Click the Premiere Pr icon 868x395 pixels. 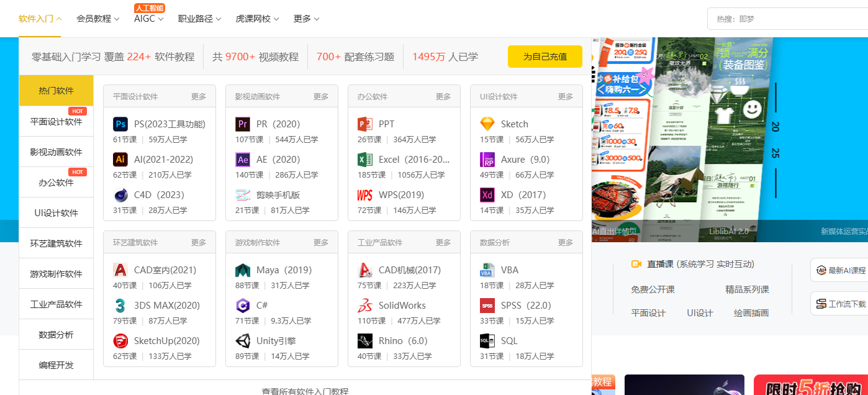pos(243,124)
